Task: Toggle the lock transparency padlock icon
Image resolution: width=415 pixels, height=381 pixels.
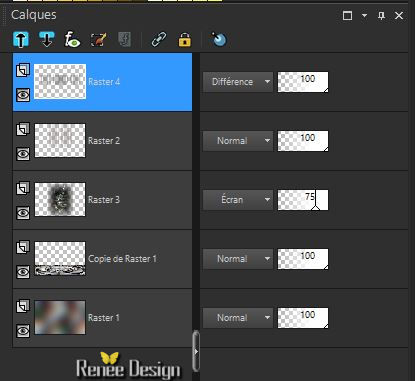Action: [x=185, y=39]
